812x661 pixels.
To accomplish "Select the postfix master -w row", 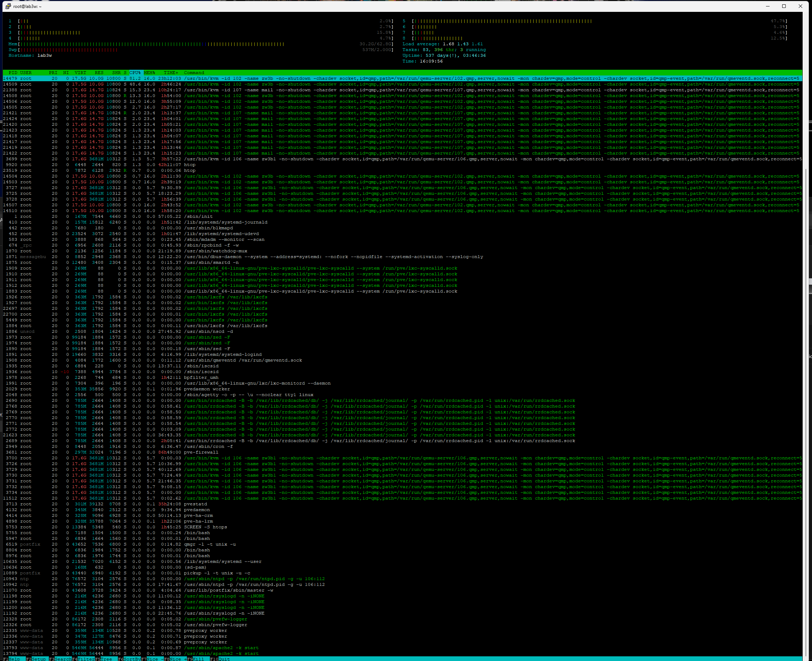I will [402, 591].
